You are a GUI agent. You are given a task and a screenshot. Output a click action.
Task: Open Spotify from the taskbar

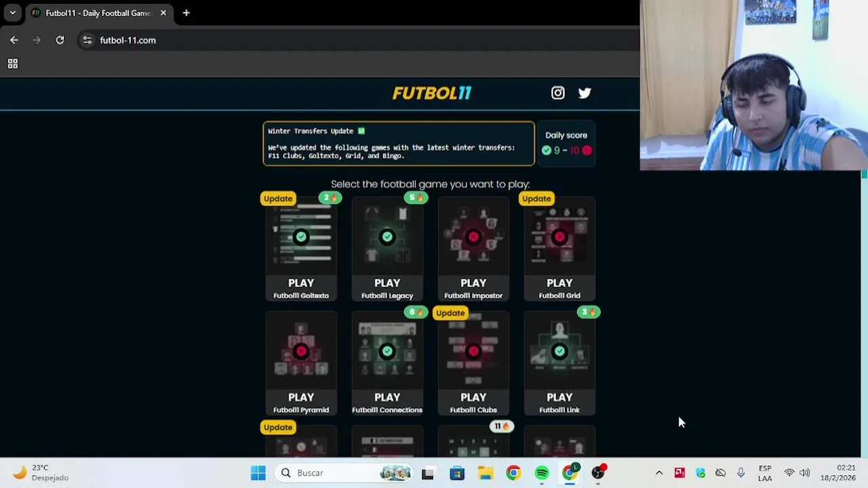[542, 473]
